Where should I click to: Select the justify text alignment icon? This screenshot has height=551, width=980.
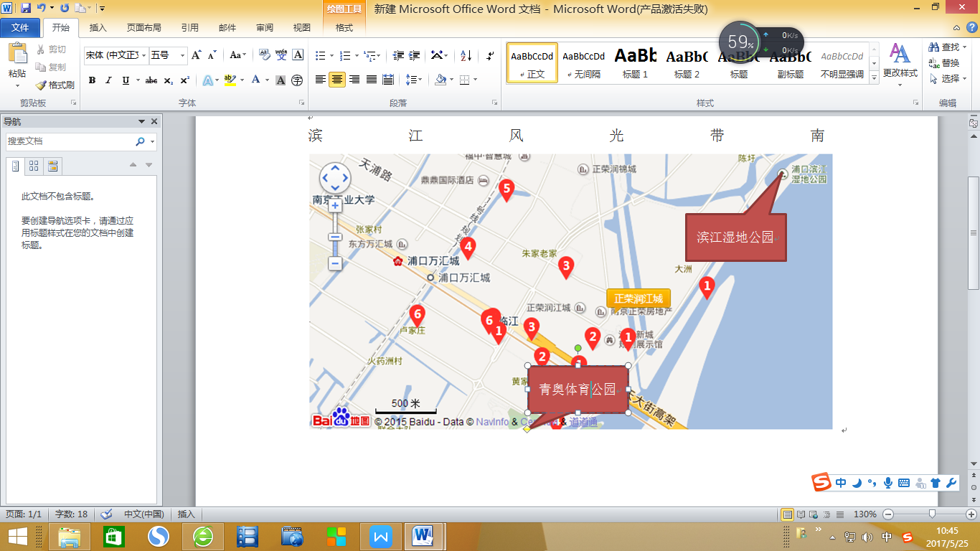(372, 80)
